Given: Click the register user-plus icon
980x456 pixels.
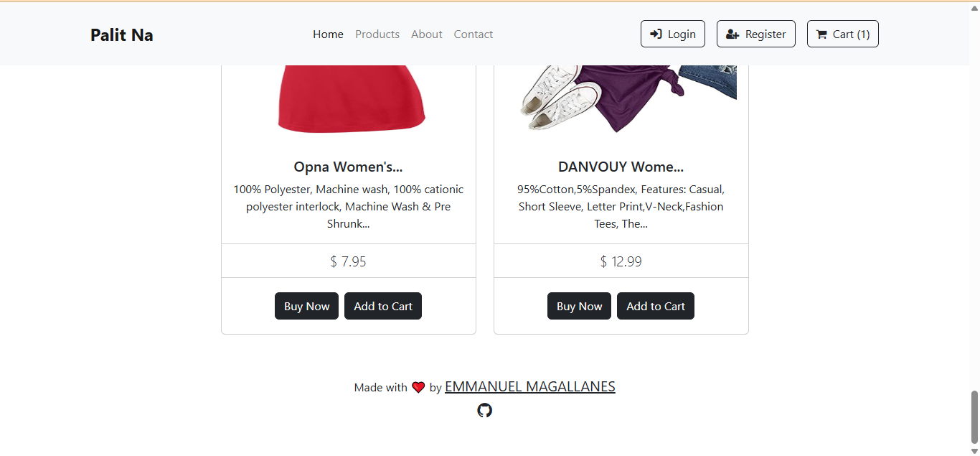Looking at the screenshot, I should 732,34.
